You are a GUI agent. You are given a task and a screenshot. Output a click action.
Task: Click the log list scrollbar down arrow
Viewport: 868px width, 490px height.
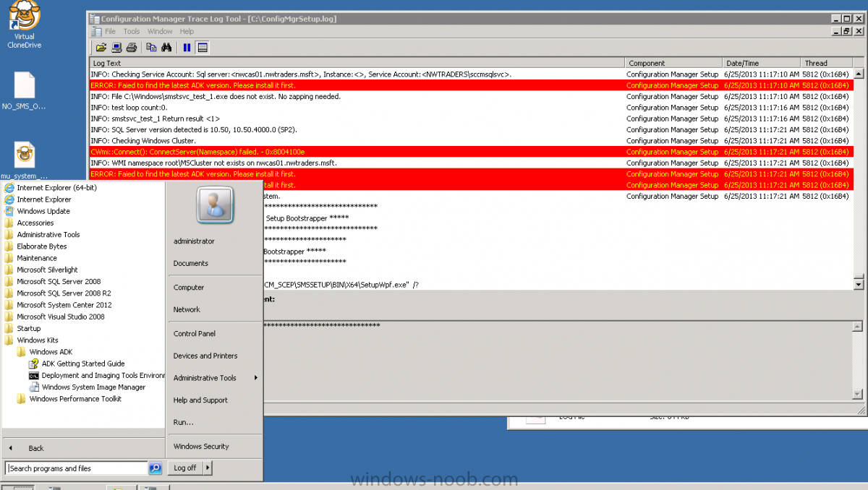click(x=859, y=285)
